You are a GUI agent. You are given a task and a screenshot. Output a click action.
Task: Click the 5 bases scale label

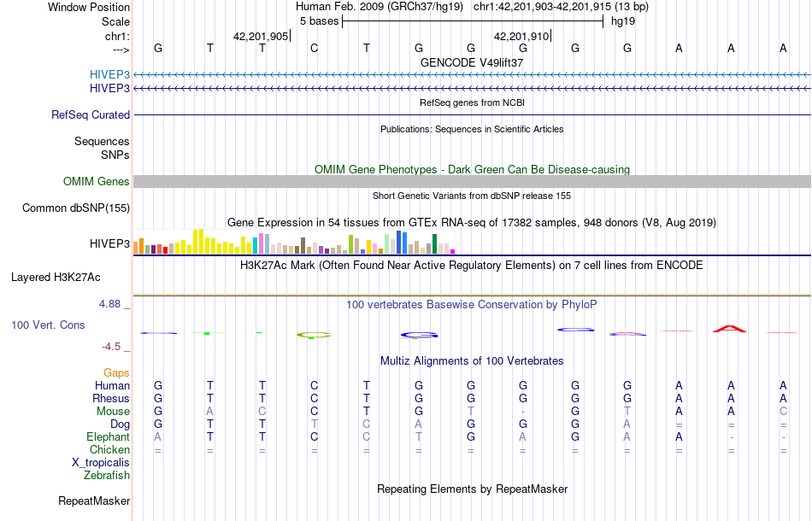tap(319, 21)
